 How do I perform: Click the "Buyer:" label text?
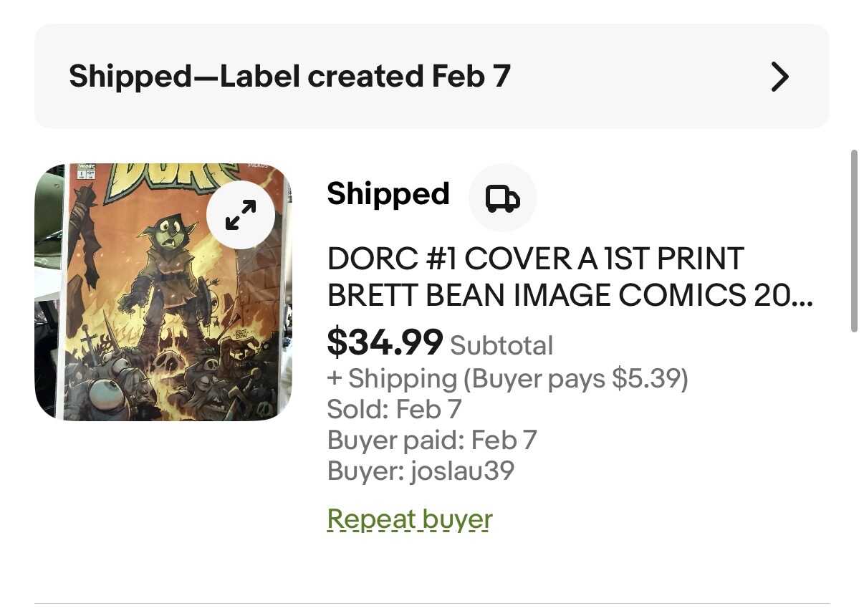tap(365, 471)
